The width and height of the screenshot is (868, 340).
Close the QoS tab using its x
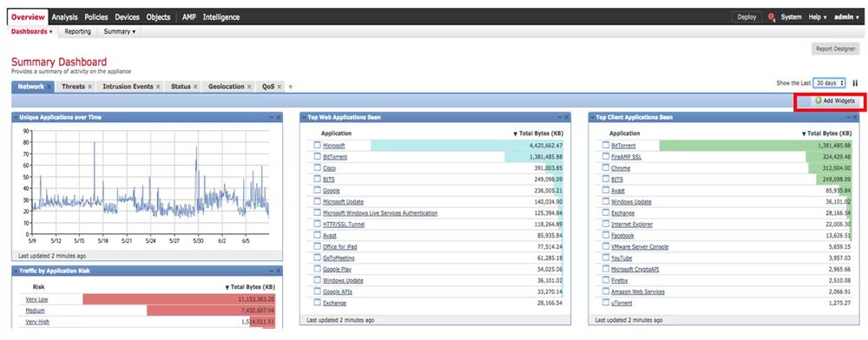279,87
